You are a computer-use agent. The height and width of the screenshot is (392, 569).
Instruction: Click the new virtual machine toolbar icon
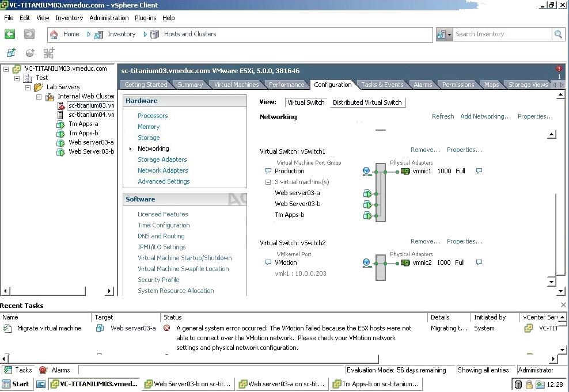click(11, 53)
